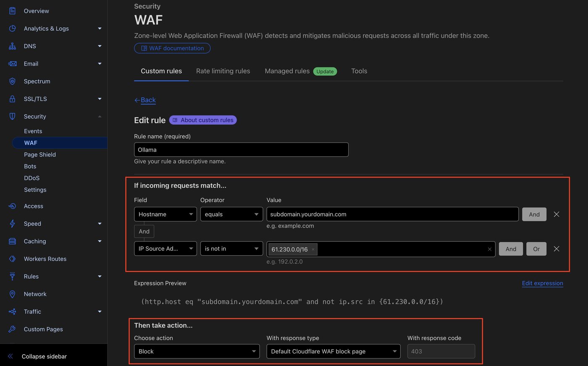Click the Rules funnel icon
Image resolution: width=588 pixels, height=366 pixels.
pyautogui.click(x=12, y=277)
